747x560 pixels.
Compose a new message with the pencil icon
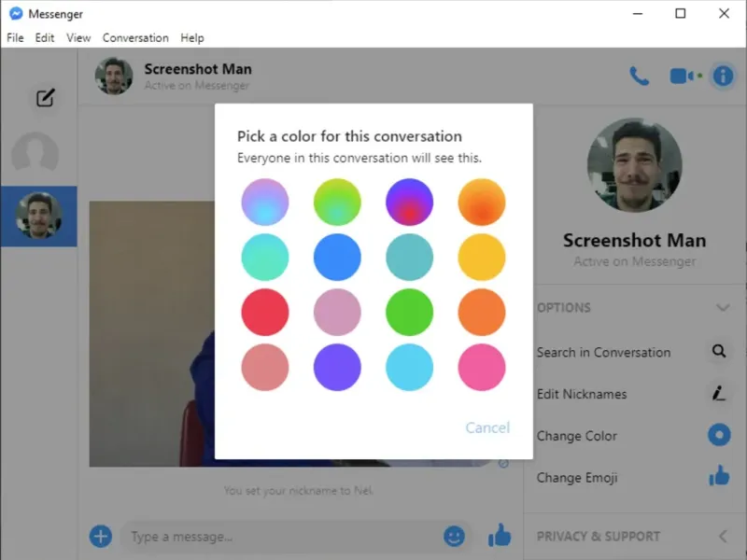(45, 98)
